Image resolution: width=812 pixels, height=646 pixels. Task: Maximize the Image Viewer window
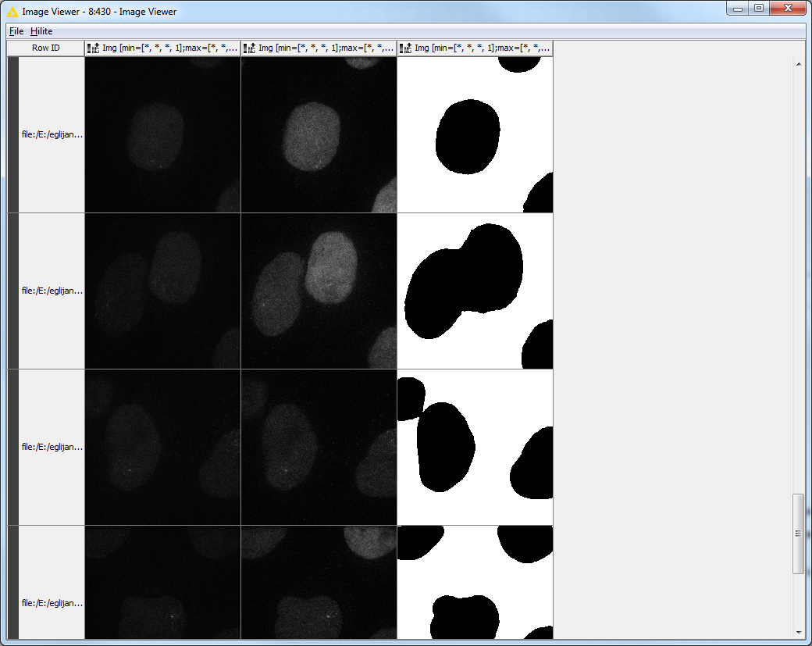click(758, 9)
